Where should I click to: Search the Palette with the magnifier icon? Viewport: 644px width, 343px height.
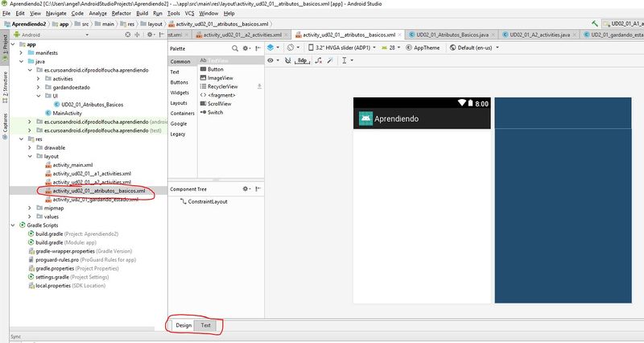(235, 48)
